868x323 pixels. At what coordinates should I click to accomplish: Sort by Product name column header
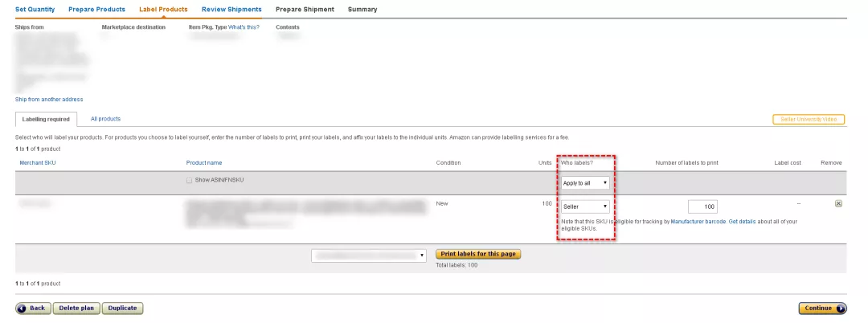coord(204,163)
